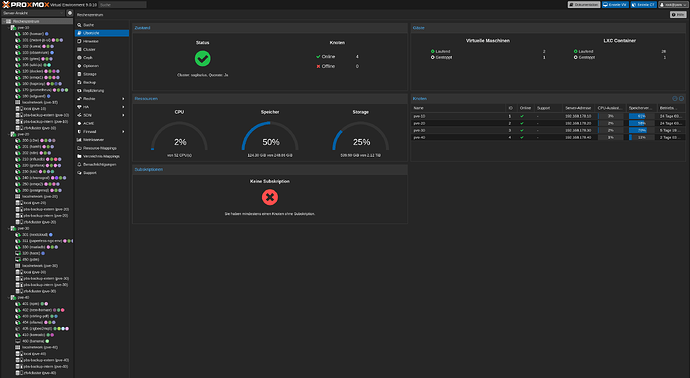Collapse the Rechenzentrum tree root
Viewport: 690px width, 378px height.
point(4,21)
